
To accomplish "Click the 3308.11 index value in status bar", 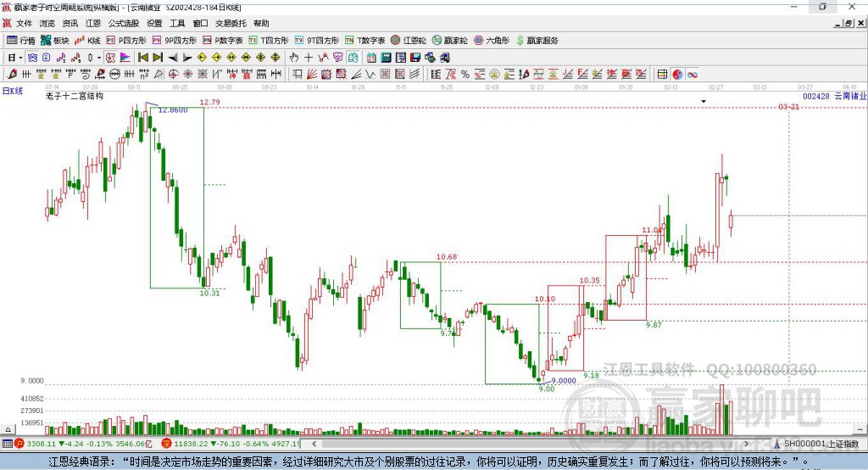I will pos(42,444).
